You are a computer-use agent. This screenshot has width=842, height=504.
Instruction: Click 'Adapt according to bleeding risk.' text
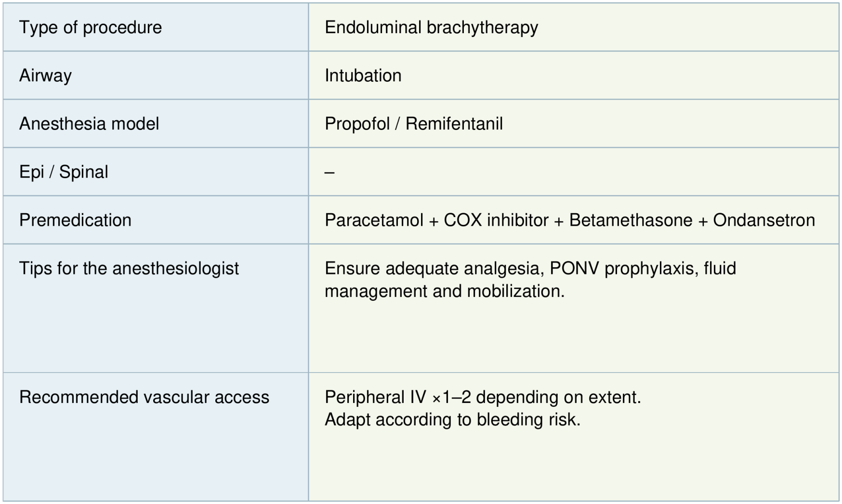click(x=452, y=419)
